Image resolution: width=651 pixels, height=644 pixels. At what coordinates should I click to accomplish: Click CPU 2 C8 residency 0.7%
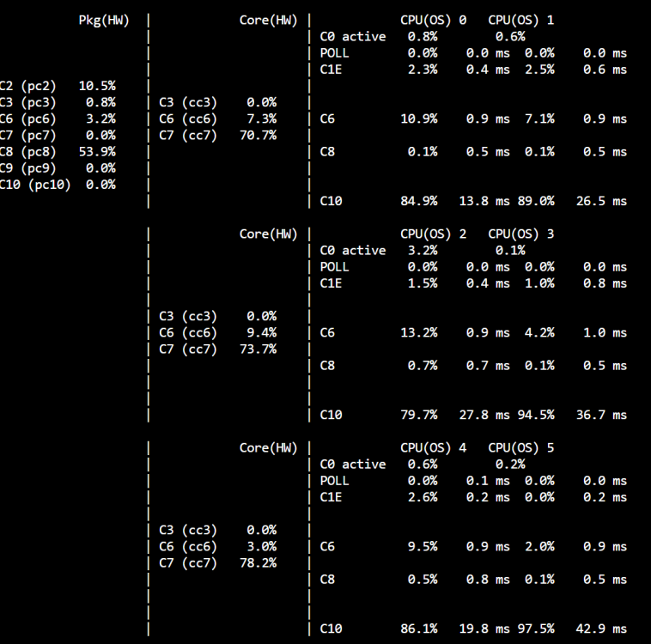coord(423,366)
